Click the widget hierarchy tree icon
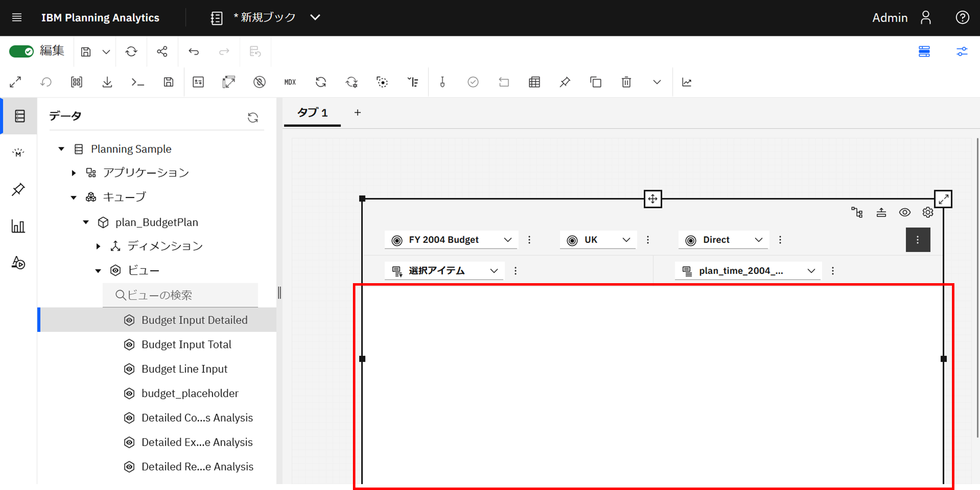The height and width of the screenshot is (490, 980). click(857, 212)
